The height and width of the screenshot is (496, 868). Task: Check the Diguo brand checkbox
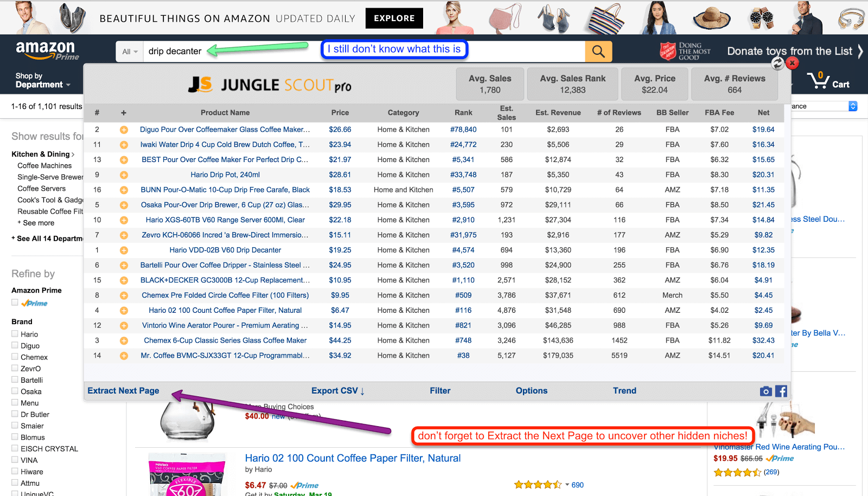pos(15,345)
